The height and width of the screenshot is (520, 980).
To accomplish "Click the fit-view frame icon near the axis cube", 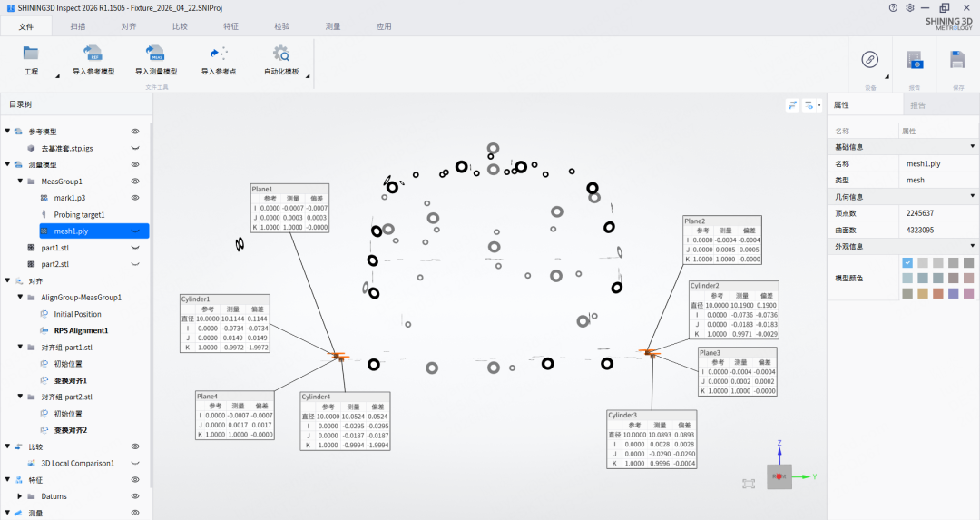I will coord(749,483).
